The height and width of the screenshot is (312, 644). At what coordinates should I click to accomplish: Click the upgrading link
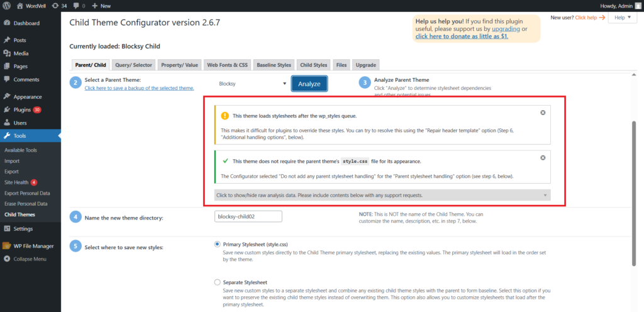click(506, 29)
